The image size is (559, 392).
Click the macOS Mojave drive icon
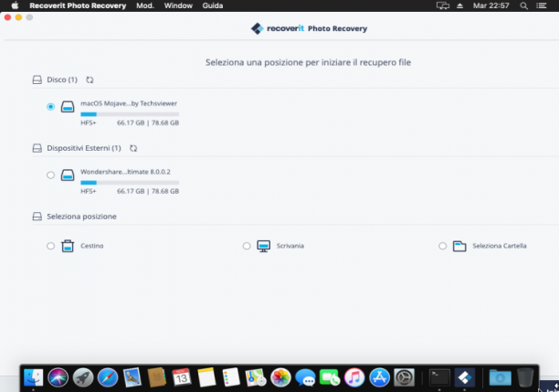(x=68, y=107)
